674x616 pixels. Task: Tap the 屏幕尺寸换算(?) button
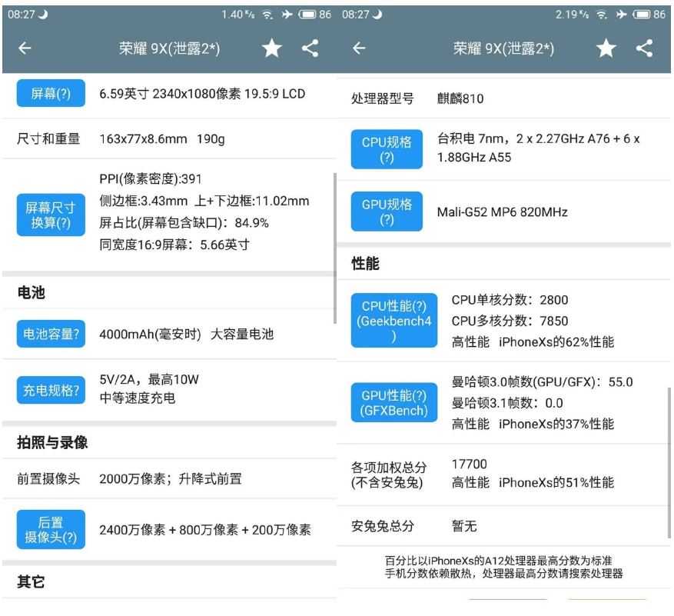pyautogui.click(x=51, y=215)
